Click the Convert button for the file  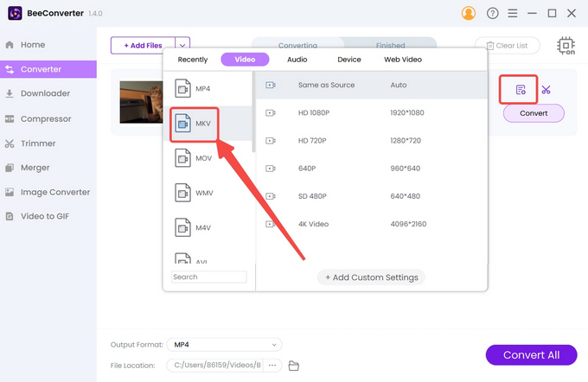[x=534, y=113]
